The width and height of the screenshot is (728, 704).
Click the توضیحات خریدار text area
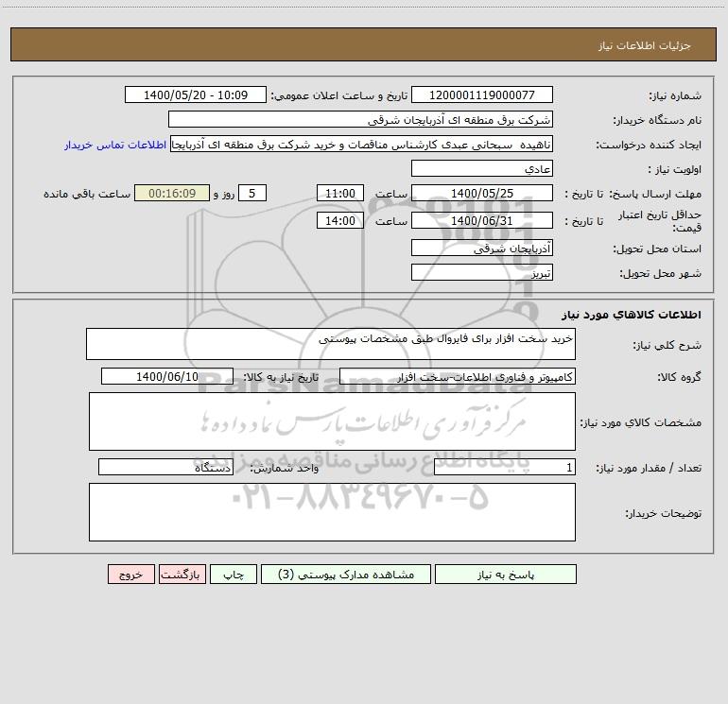point(332,512)
